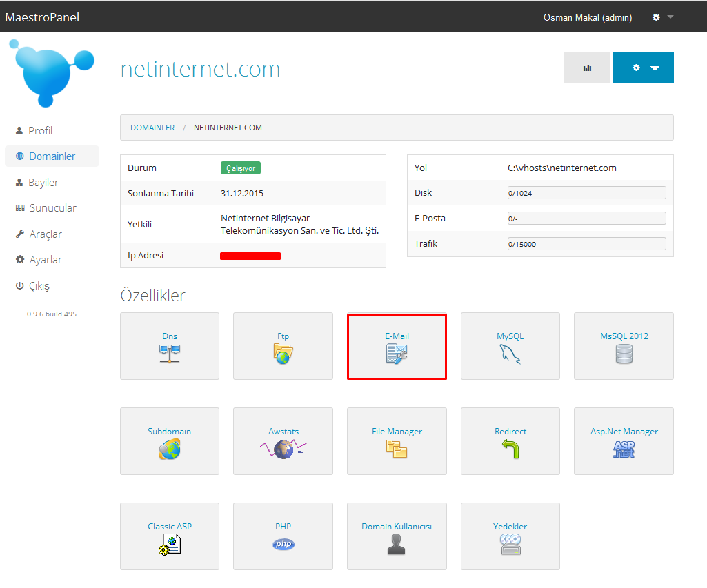Open the top bar admin settings dropdown

(663, 17)
